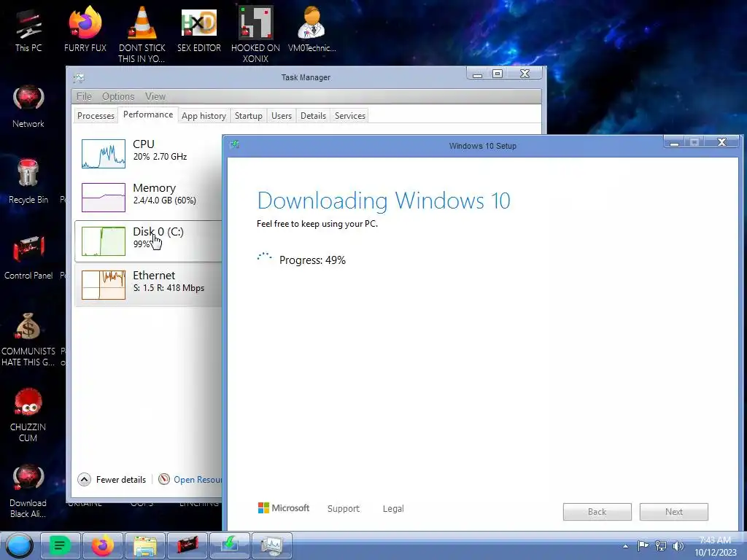Collapse Task Manager with Fewer details arrow
The image size is (747, 560).
pos(85,480)
